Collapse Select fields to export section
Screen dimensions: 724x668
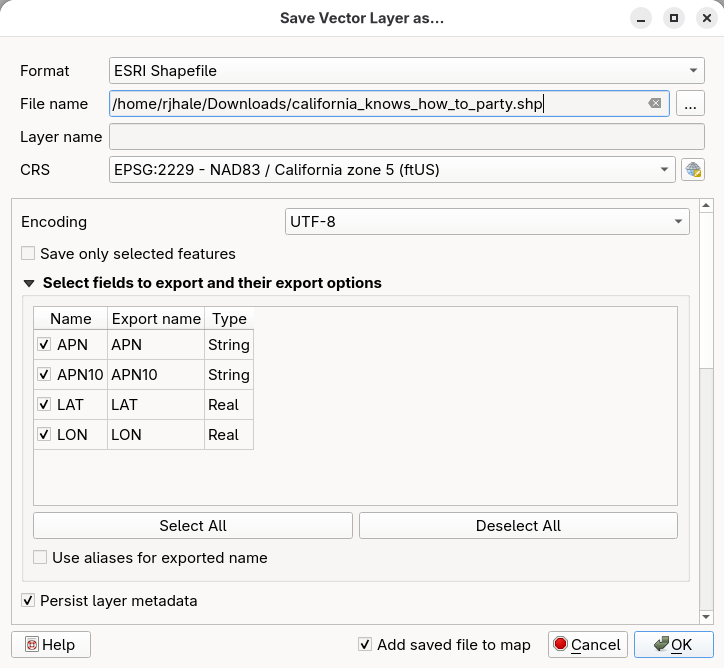coord(29,284)
